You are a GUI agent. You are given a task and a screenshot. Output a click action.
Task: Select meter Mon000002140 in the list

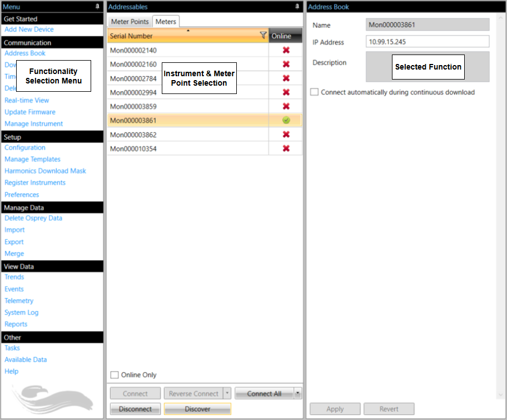[205, 50]
